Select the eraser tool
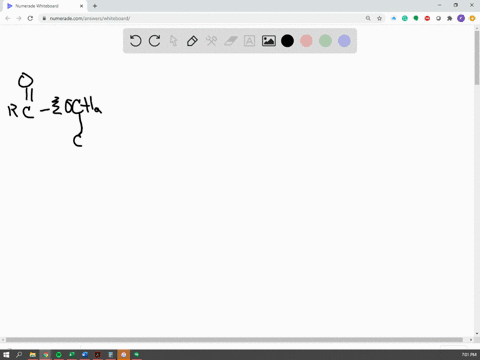The height and width of the screenshot is (360, 480). (x=230, y=41)
